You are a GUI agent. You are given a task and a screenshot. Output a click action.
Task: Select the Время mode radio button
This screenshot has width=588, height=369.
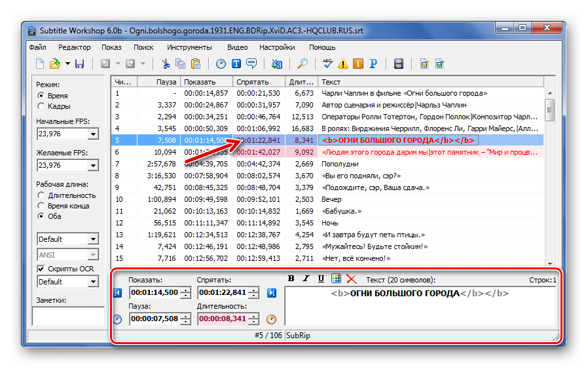pos(41,96)
